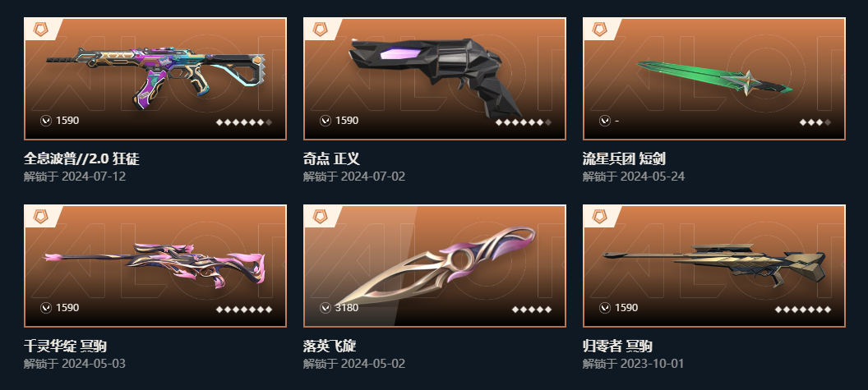Click the tier badge on 千灵华绽 冥驹 card
This screenshot has height=390, width=868.
[40, 216]
